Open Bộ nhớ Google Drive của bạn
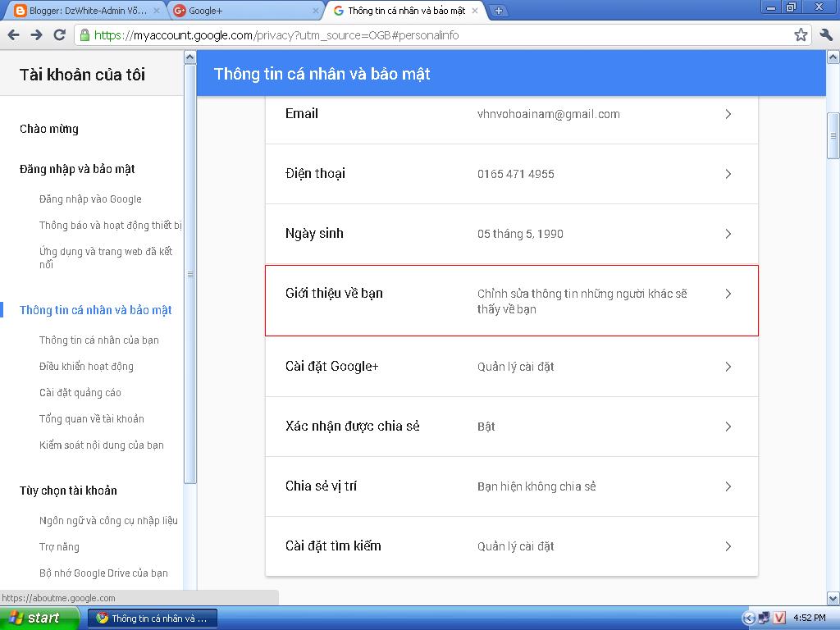840x630 pixels. point(103,573)
